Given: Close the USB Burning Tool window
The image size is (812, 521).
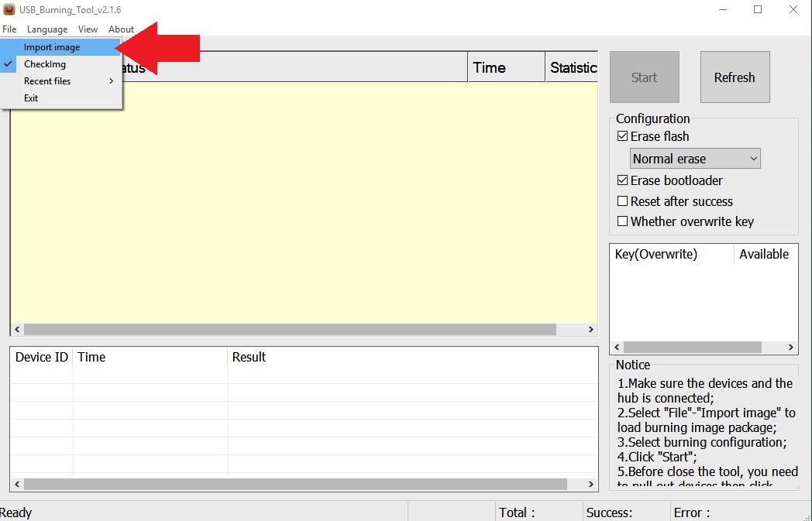Looking at the screenshot, I should (x=793, y=9).
